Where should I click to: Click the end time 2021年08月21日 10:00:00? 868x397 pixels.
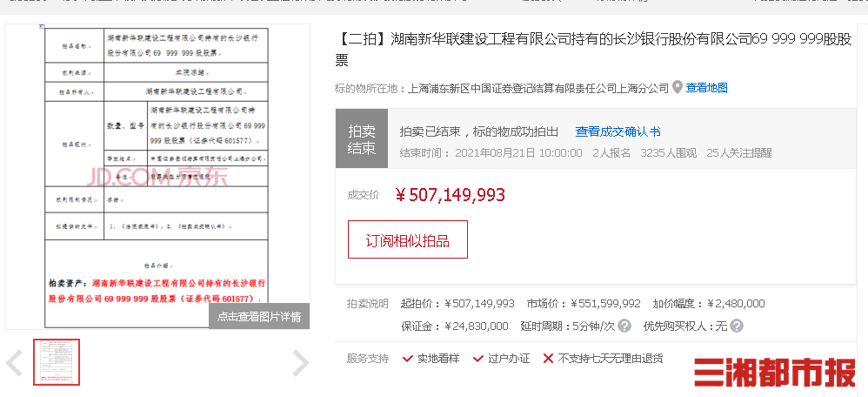pos(518,153)
